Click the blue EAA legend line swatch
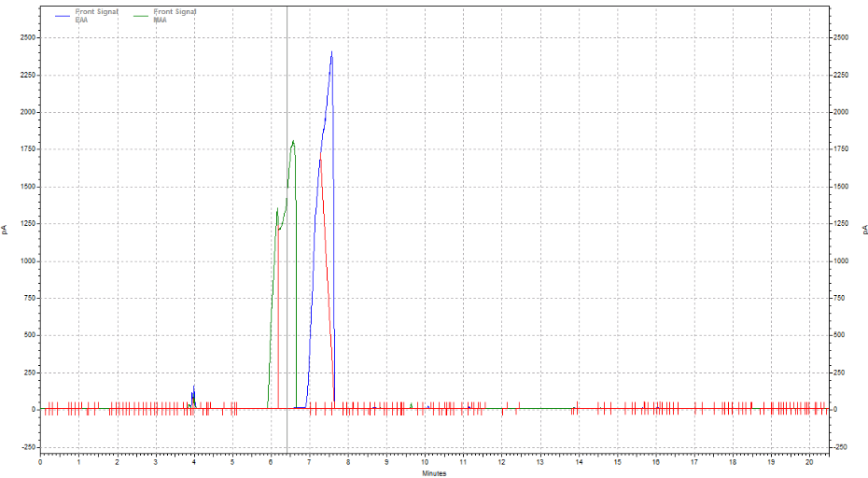Viewport: 868px width, 478px height. pos(63,16)
